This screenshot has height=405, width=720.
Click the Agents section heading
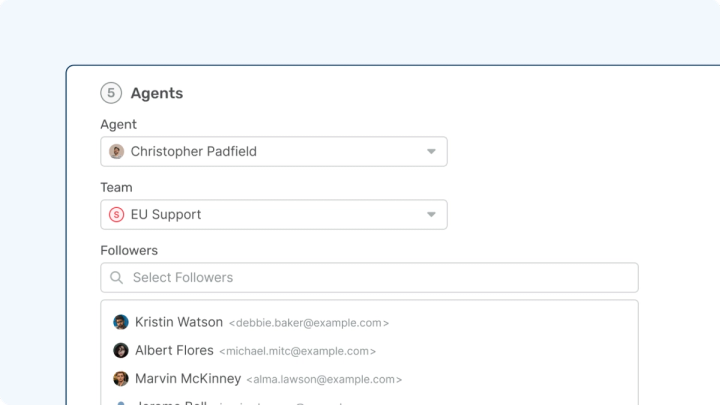click(x=157, y=93)
